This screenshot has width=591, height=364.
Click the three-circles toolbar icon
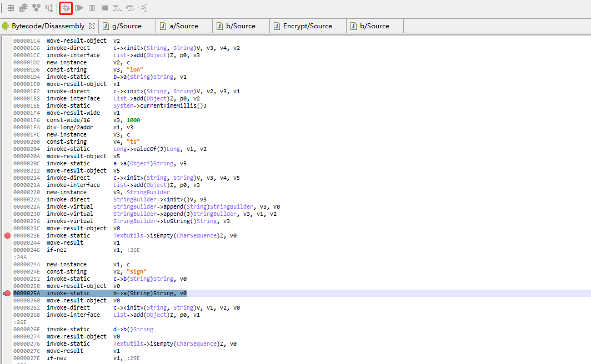coord(36,8)
